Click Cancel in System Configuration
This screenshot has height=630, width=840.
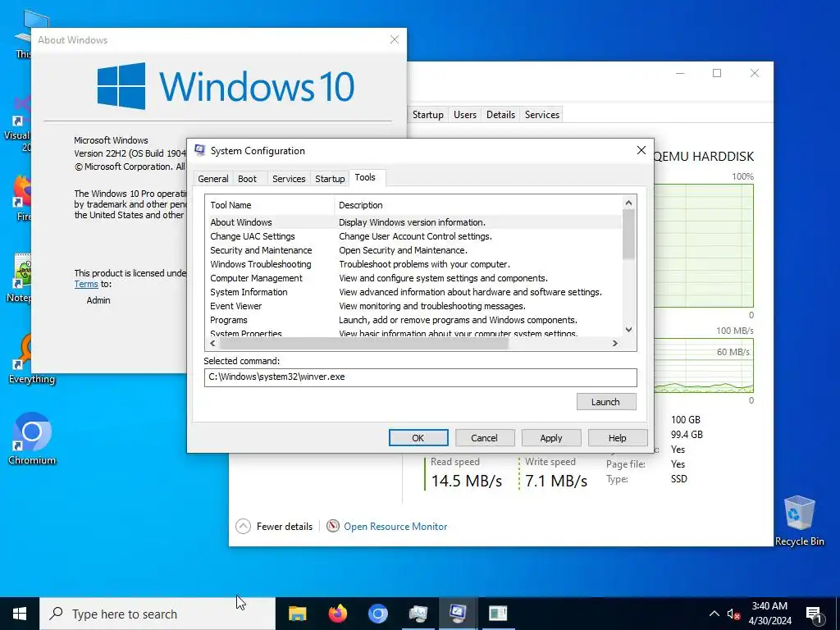click(x=485, y=438)
